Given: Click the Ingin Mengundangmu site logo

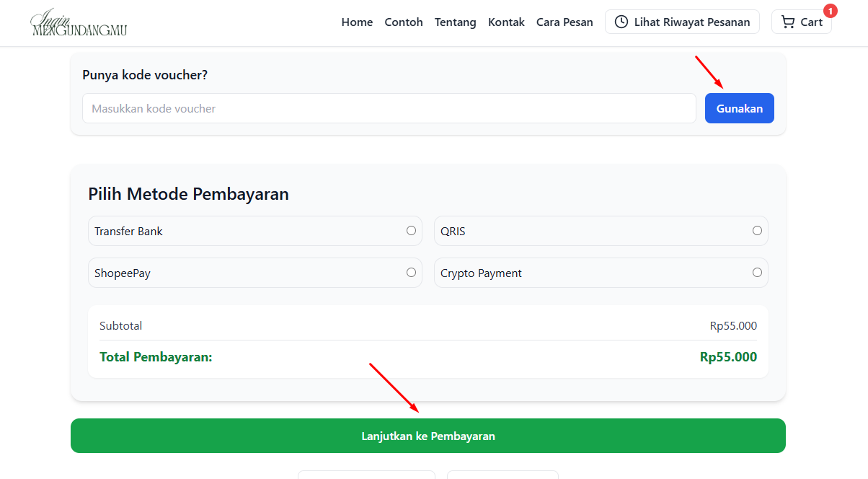Looking at the screenshot, I should click(79, 22).
